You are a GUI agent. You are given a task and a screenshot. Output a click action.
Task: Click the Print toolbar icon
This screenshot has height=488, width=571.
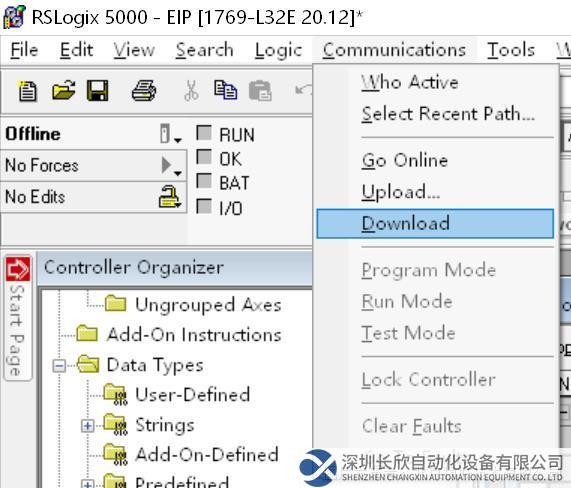click(144, 91)
